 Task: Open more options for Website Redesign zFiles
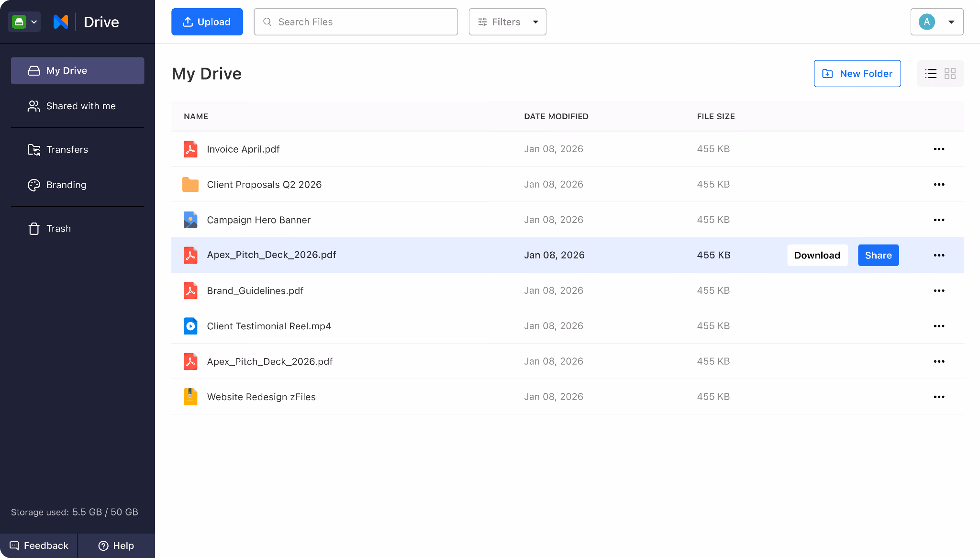click(x=939, y=397)
